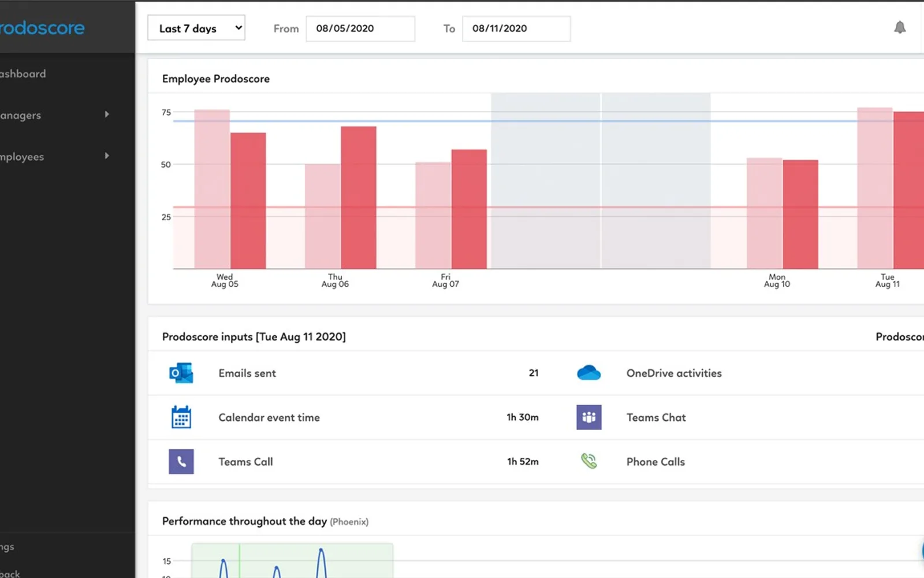The width and height of the screenshot is (924, 578).
Task: Click the Phone Calls label
Action: (x=655, y=462)
